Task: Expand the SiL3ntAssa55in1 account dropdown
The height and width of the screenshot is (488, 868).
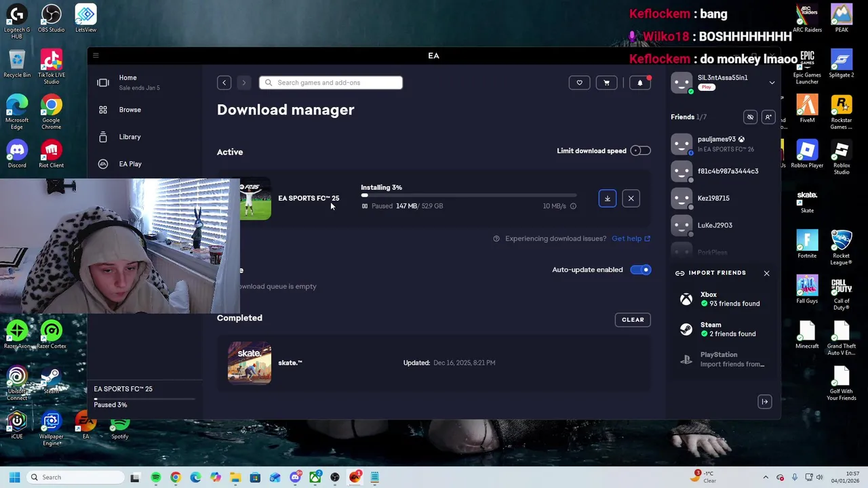Action: (x=772, y=83)
